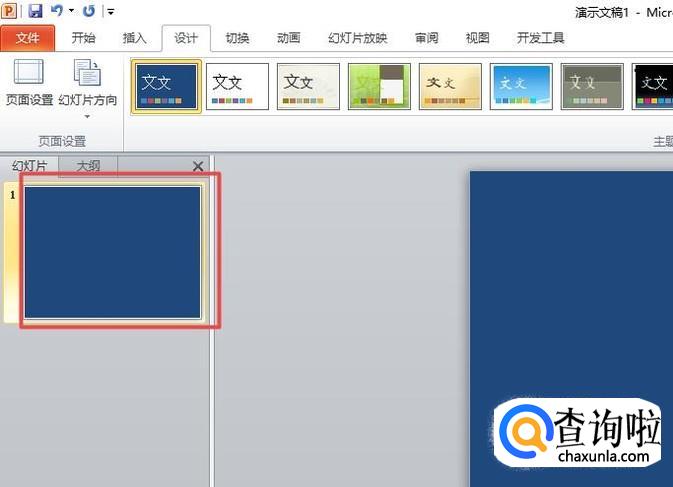Open the 文件 file menu
Screen dimensions: 673x487
coord(28,38)
